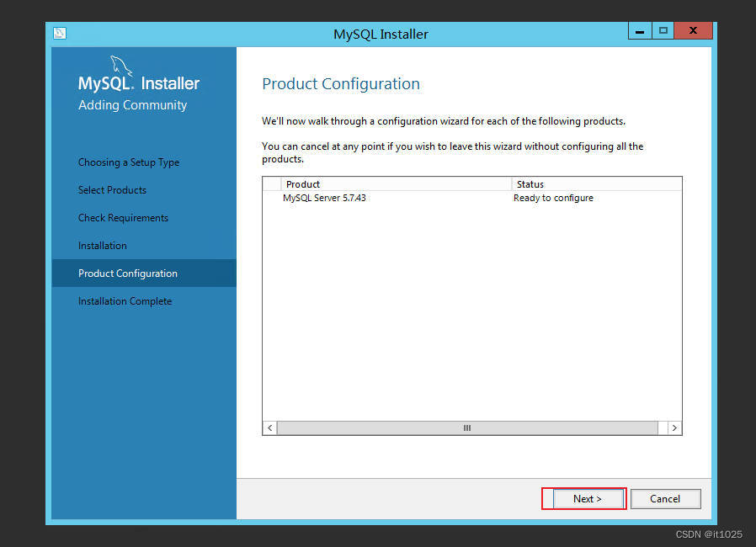Click the Status column header
Screen dimensions: 756x547
pyautogui.click(x=527, y=183)
